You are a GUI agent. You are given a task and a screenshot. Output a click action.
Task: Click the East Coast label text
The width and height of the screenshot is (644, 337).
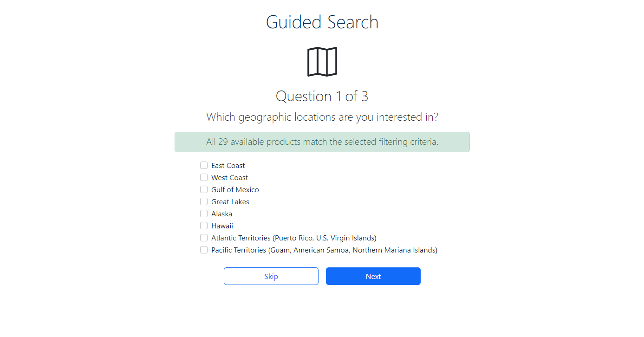click(x=228, y=165)
